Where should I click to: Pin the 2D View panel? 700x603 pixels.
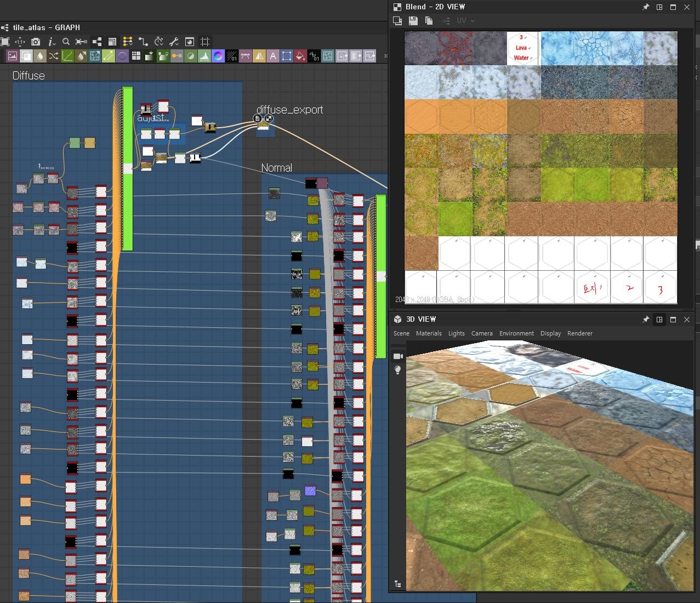click(645, 7)
